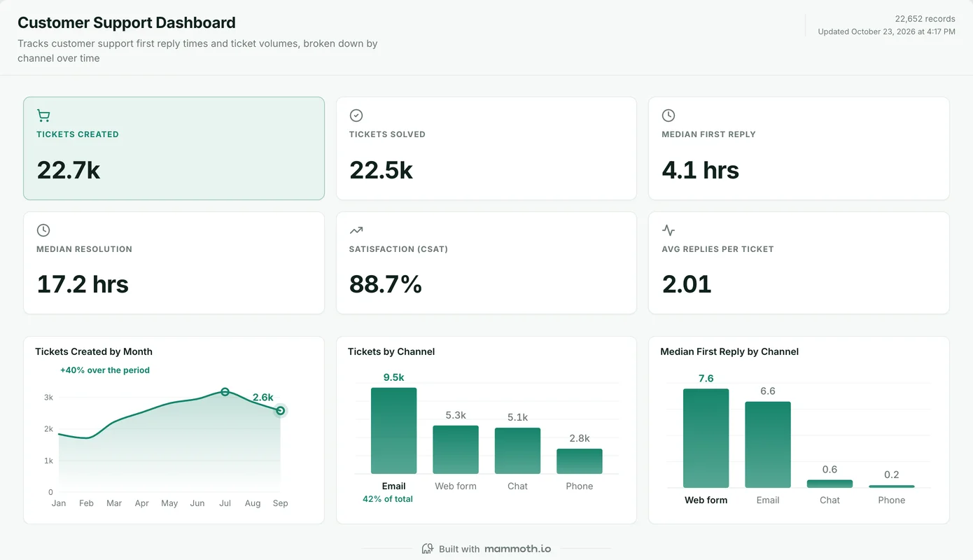Click the Chat bar showing 0.6 reply time
The height and width of the screenshot is (560, 973).
(829, 484)
